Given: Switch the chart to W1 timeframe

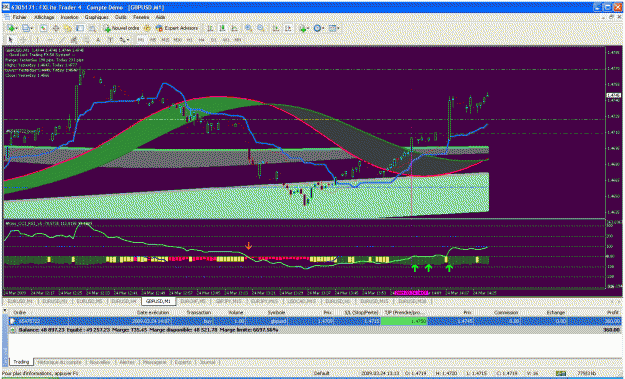Looking at the screenshot, I should click(226, 39).
